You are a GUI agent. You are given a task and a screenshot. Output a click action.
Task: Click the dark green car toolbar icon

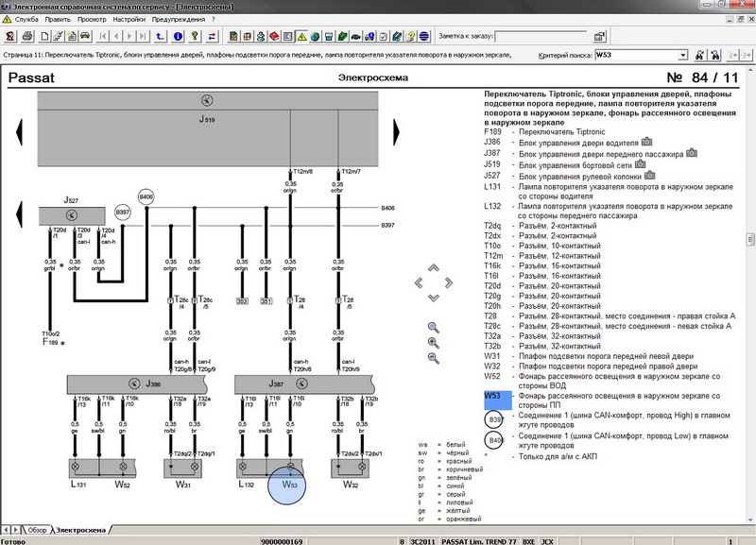tap(356, 36)
